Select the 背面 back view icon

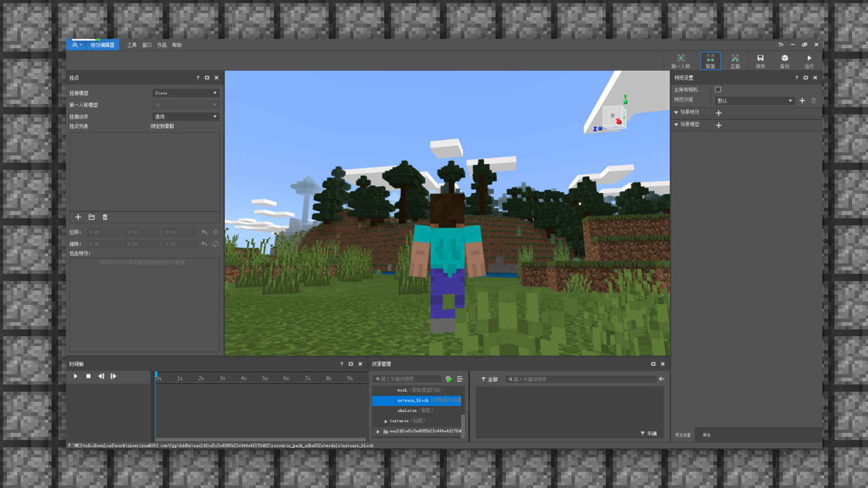710,61
